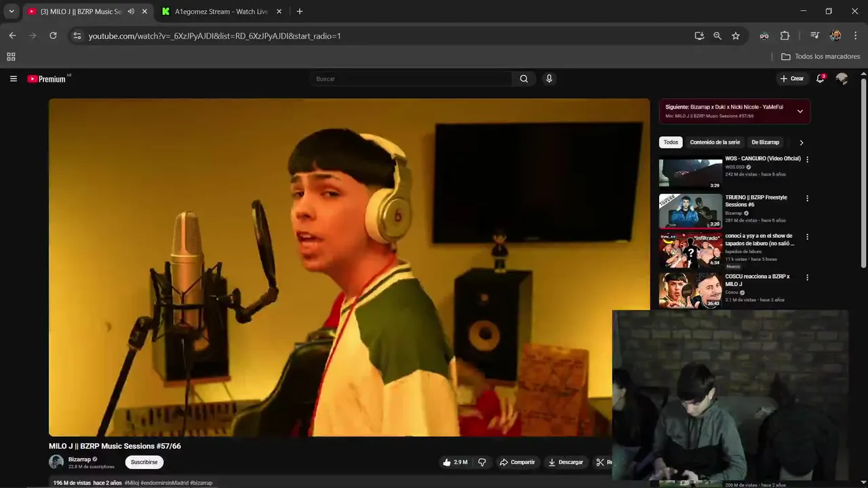Install app icon in address bar

(x=699, y=36)
